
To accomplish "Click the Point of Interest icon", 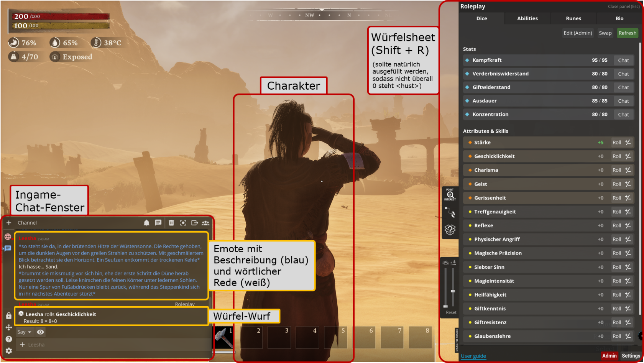I will [450, 194].
